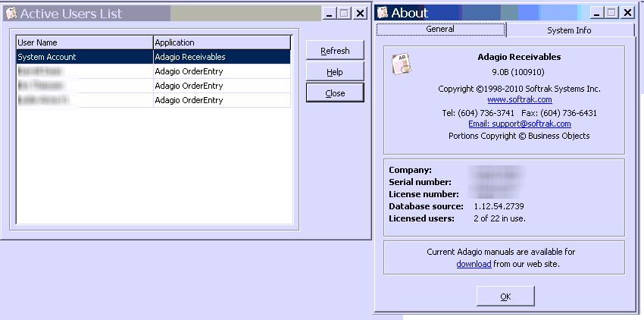Click the Application column header

221,42
